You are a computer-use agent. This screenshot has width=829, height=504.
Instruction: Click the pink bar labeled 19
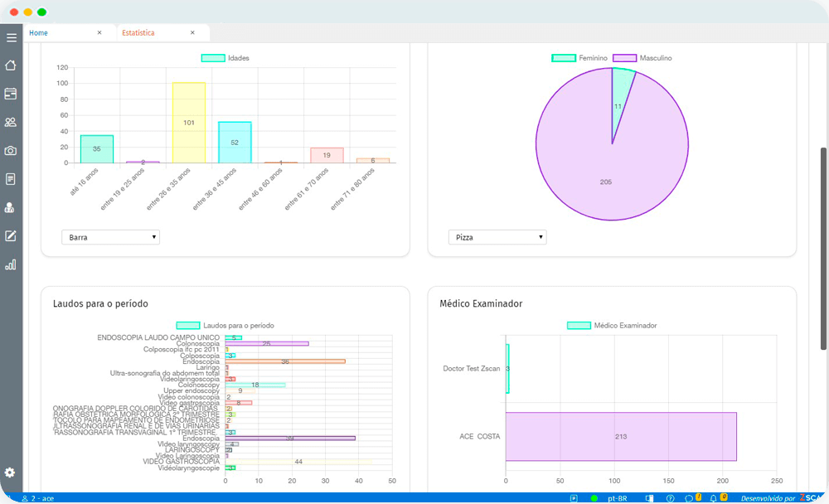(327, 156)
